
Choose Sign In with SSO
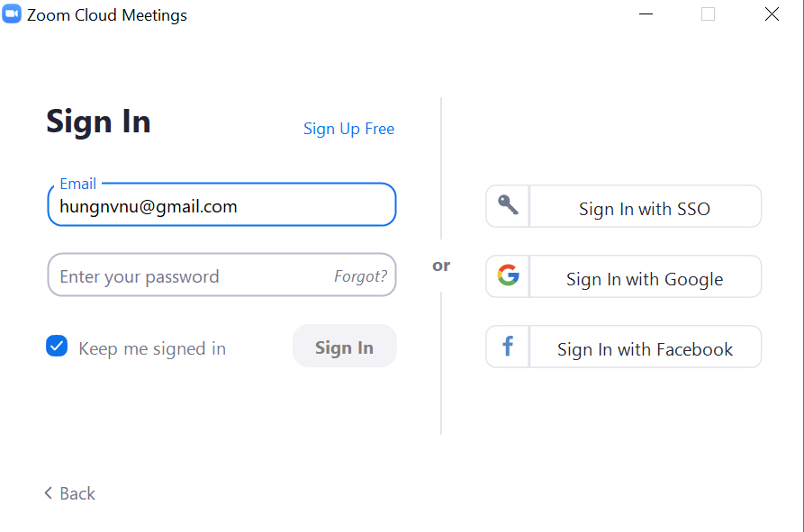pos(644,209)
